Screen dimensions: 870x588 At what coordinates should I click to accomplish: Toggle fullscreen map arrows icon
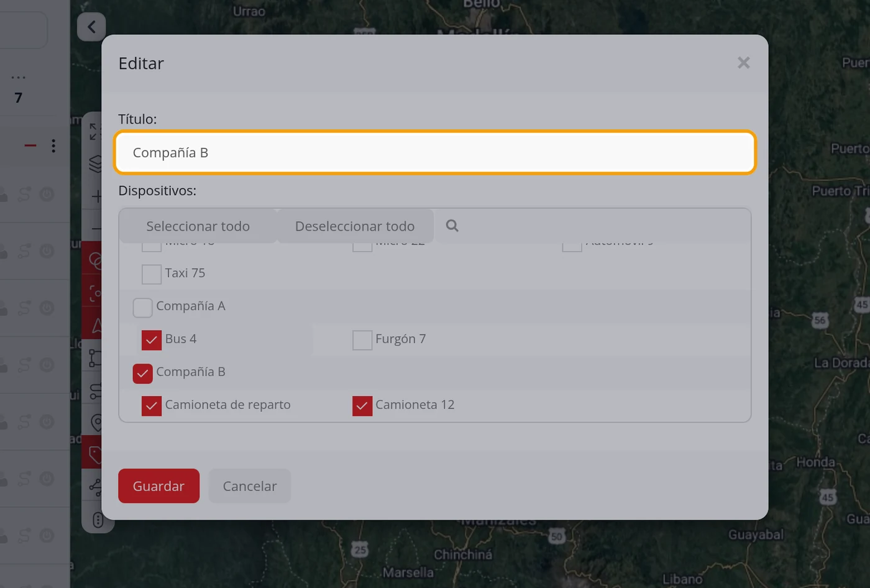coord(94,131)
